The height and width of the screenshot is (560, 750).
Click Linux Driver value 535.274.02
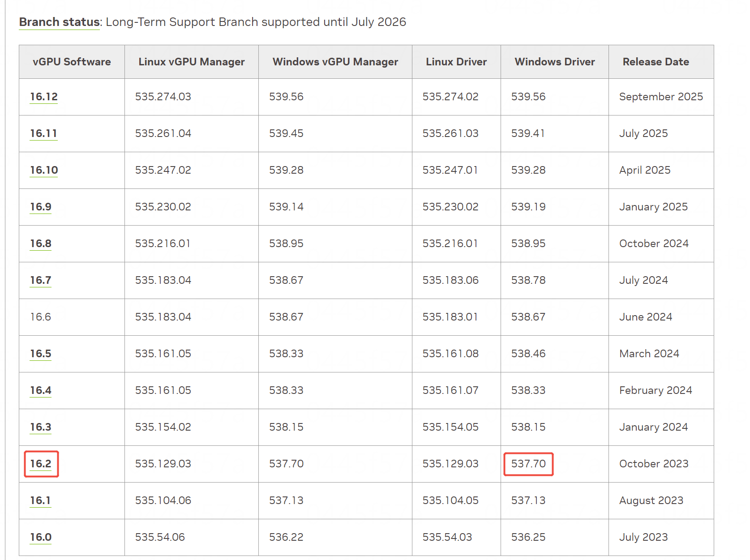click(x=450, y=97)
